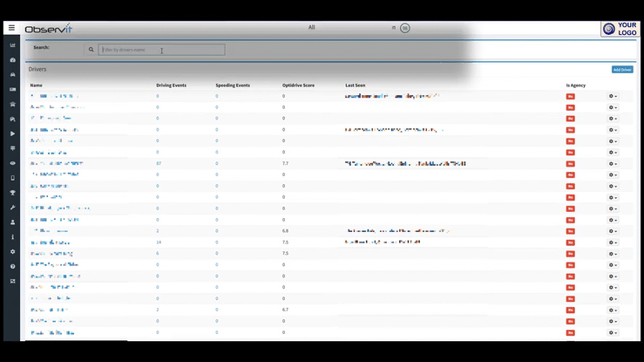Open gear dropdown for row with 6 events
Image resolution: width=644 pixels, height=362 pixels.
click(x=613, y=254)
